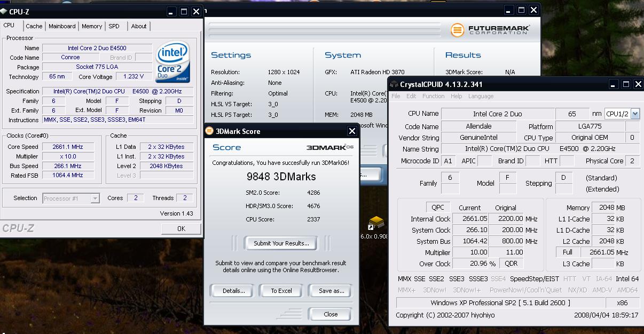Open the About tab
This screenshot has width=644, height=334.
tap(139, 26)
